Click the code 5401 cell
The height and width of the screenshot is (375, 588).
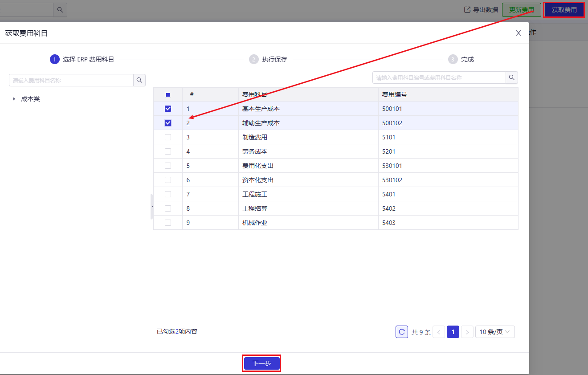click(x=448, y=194)
